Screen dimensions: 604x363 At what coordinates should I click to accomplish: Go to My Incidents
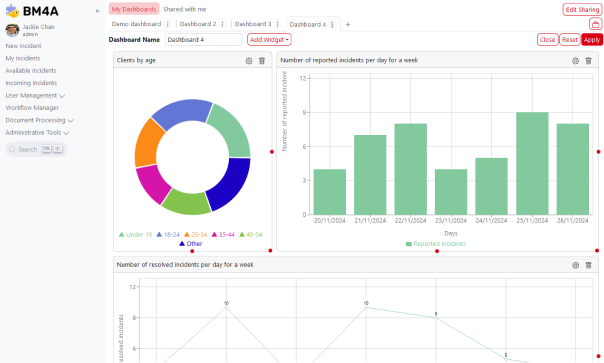[23, 58]
